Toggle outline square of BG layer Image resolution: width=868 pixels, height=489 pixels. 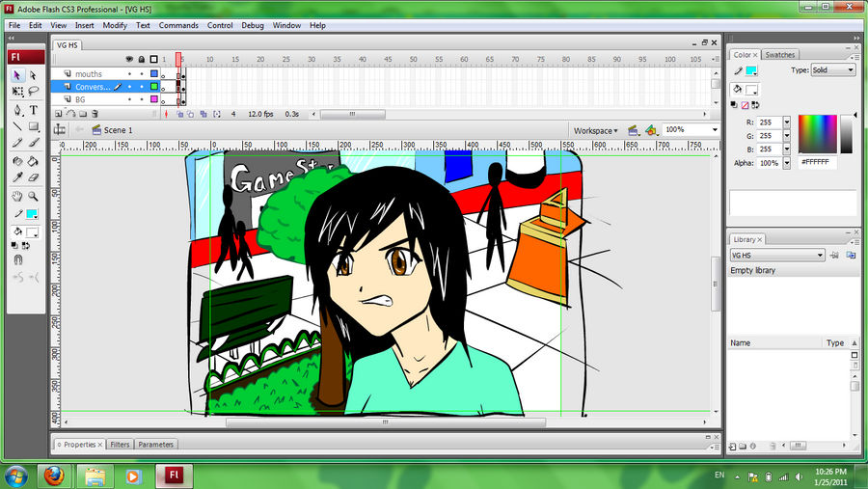click(154, 99)
